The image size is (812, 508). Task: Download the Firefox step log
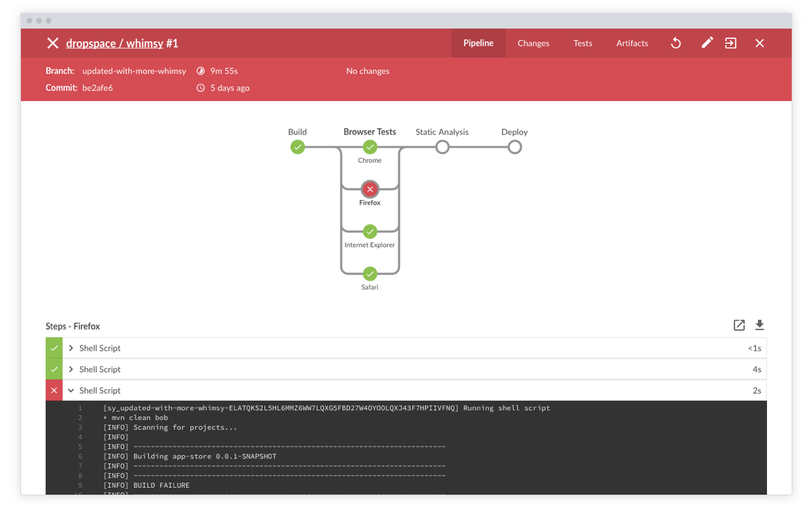(759, 324)
